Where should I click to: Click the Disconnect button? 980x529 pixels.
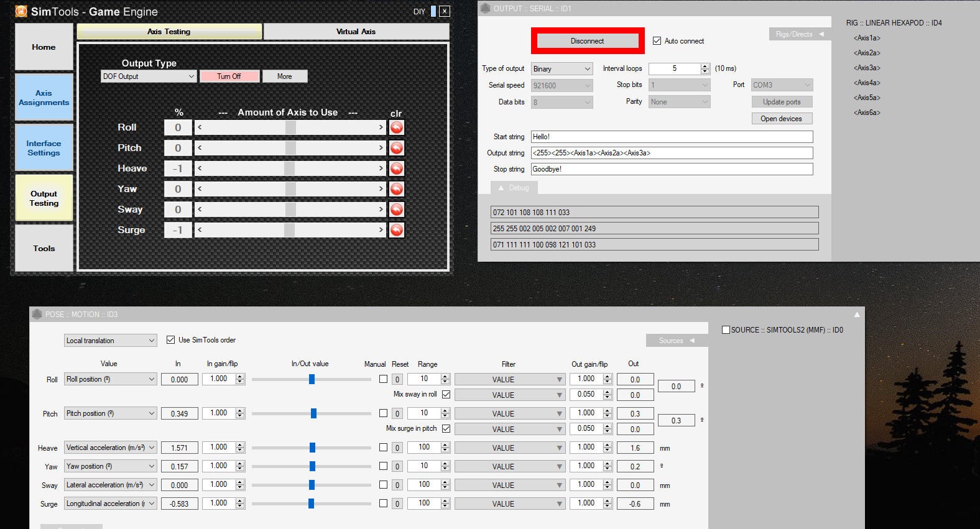(x=587, y=41)
